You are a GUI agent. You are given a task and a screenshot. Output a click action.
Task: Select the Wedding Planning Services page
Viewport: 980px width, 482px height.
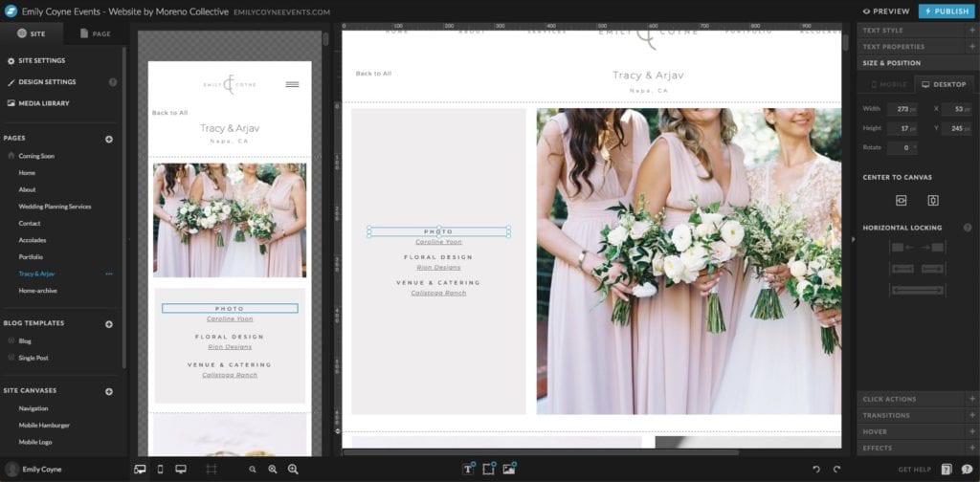click(55, 207)
